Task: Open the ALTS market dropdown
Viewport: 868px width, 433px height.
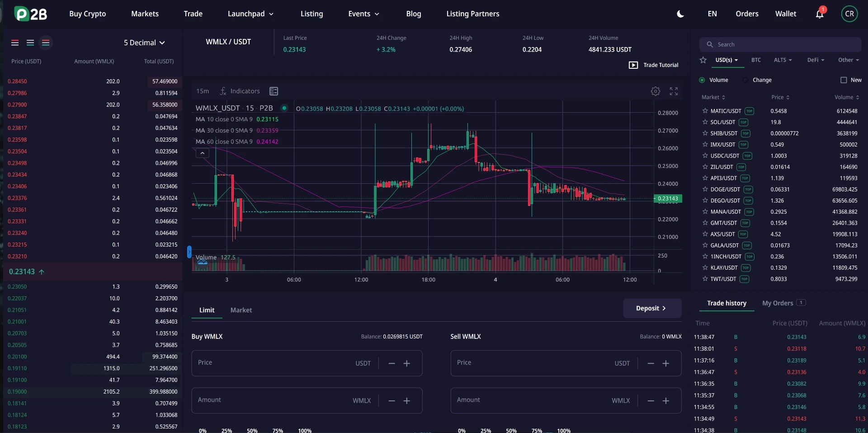Action: tap(783, 60)
